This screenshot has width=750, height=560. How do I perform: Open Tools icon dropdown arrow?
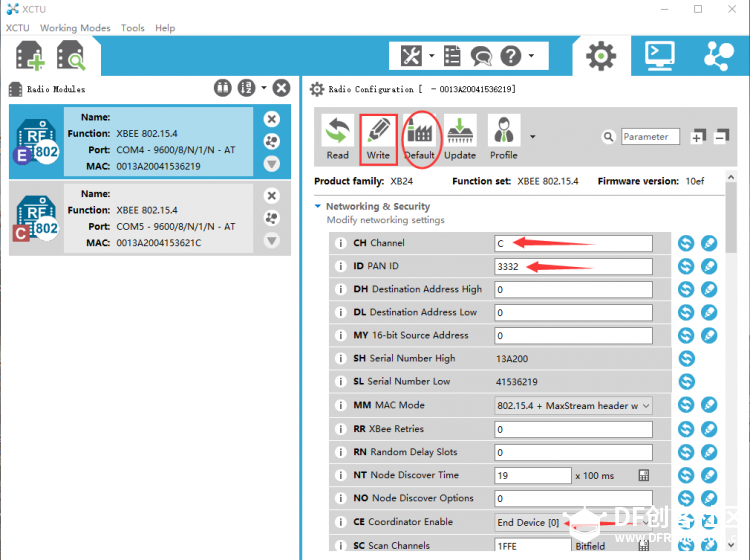431,56
